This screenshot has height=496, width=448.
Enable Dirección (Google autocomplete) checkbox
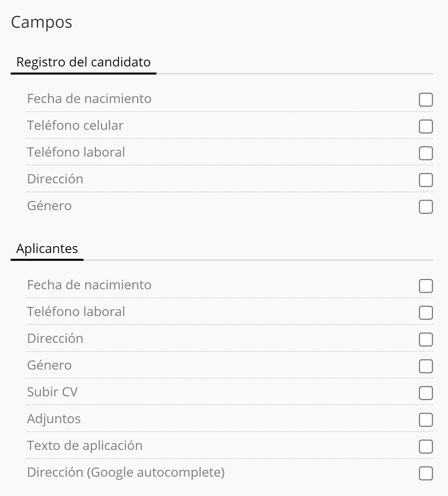[x=426, y=473]
